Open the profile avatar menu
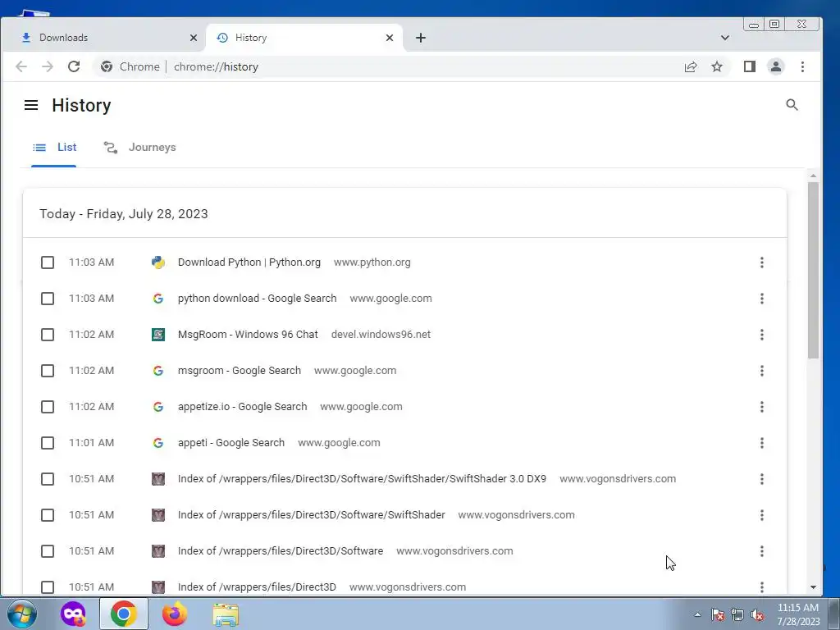The width and height of the screenshot is (840, 630). 776,66
